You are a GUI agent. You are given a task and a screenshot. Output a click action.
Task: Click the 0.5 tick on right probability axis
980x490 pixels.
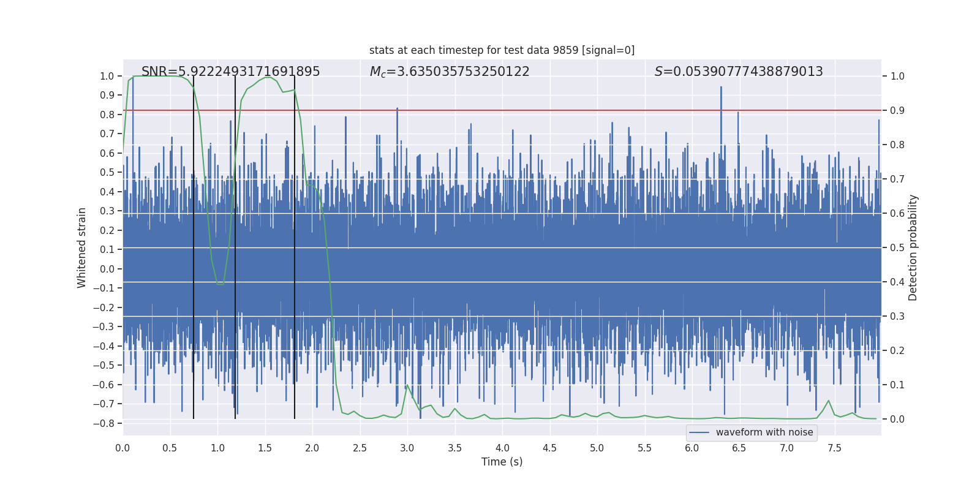pos(897,247)
